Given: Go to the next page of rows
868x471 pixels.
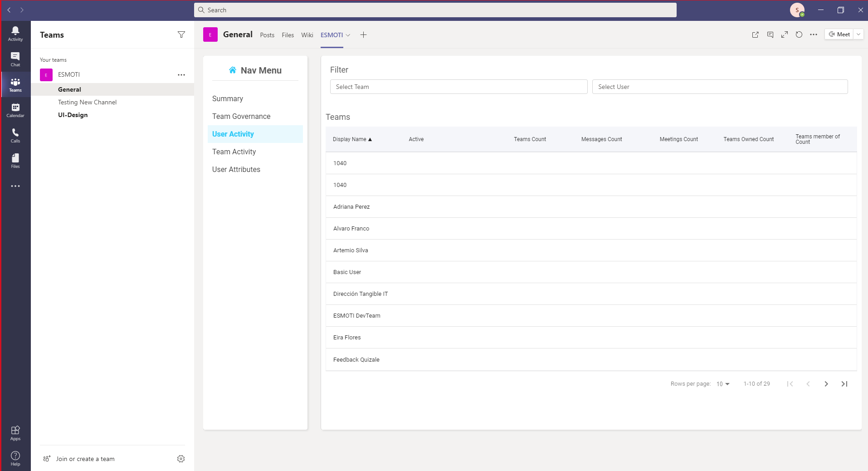Looking at the screenshot, I should 826,384.
